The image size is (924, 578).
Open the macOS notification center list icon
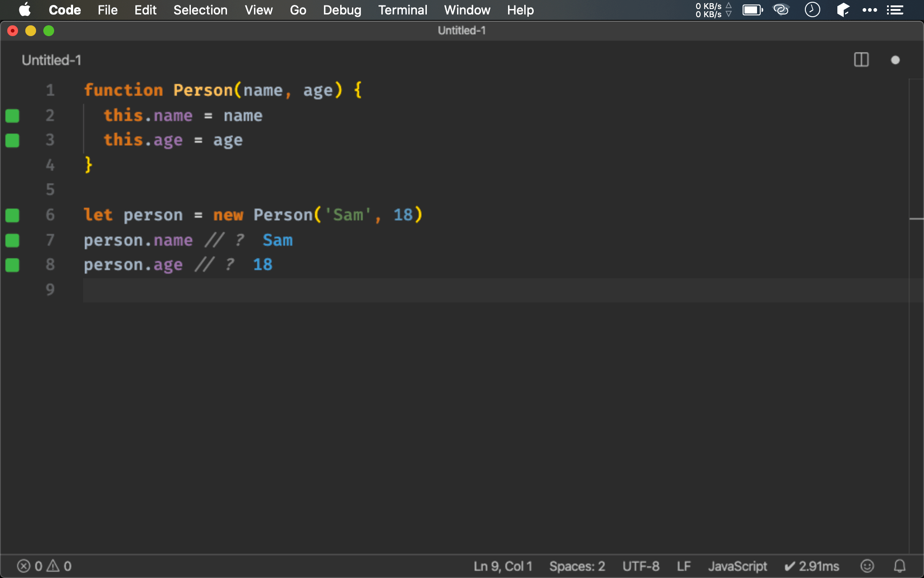pyautogui.click(x=895, y=10)
